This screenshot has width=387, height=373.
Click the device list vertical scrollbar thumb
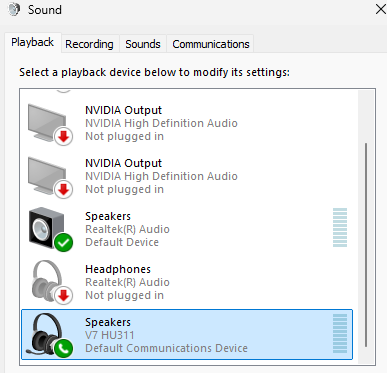coord(366,245)
